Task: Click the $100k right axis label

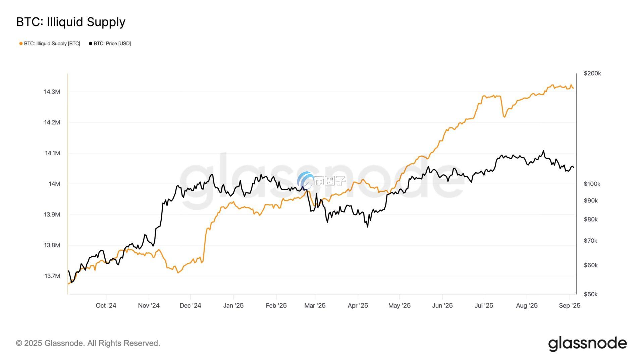Action: [592, 184]
